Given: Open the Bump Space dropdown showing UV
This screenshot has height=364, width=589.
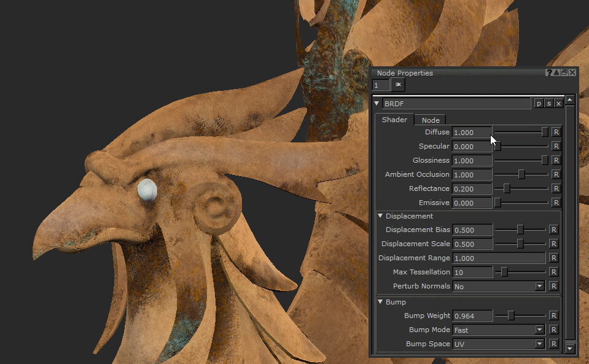Looking at the screenshot, I should [x=539, y=344].
